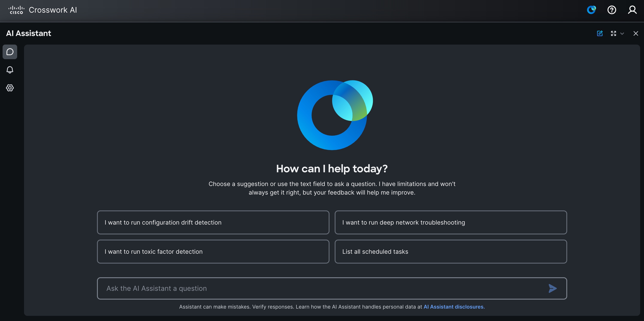Click the Cisco logo in header

click(x=17, y=10)
